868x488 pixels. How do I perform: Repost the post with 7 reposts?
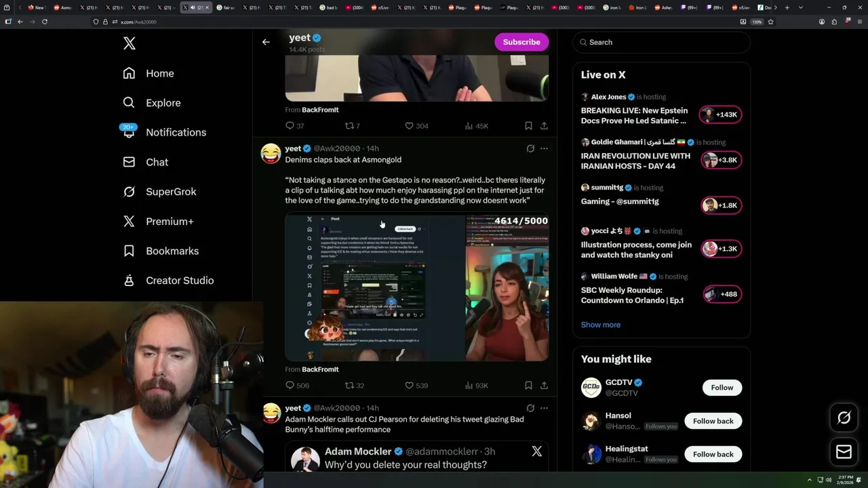353,126
